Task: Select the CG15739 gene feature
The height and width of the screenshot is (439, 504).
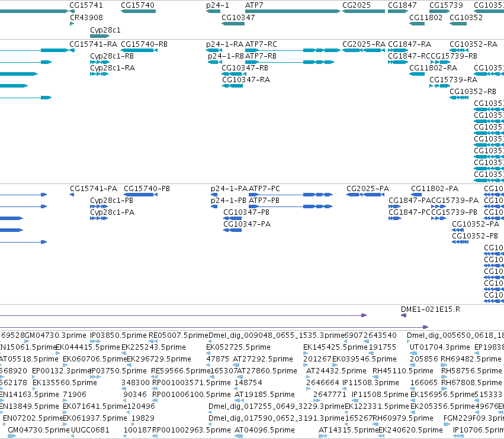Action: click(x=440, y=11)
